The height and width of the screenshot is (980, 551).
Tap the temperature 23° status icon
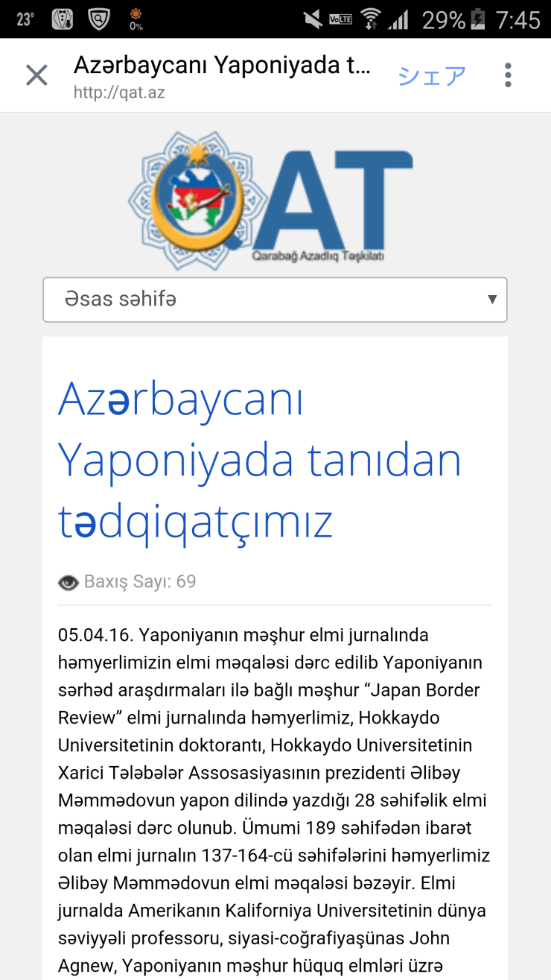pos(25,19)
